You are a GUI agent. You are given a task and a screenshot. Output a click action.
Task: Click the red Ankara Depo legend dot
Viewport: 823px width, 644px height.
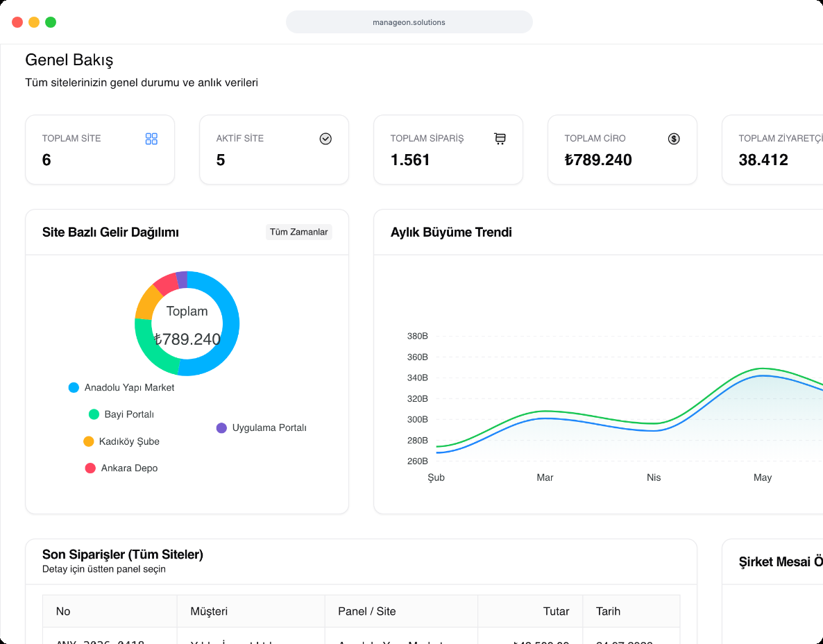90,468
